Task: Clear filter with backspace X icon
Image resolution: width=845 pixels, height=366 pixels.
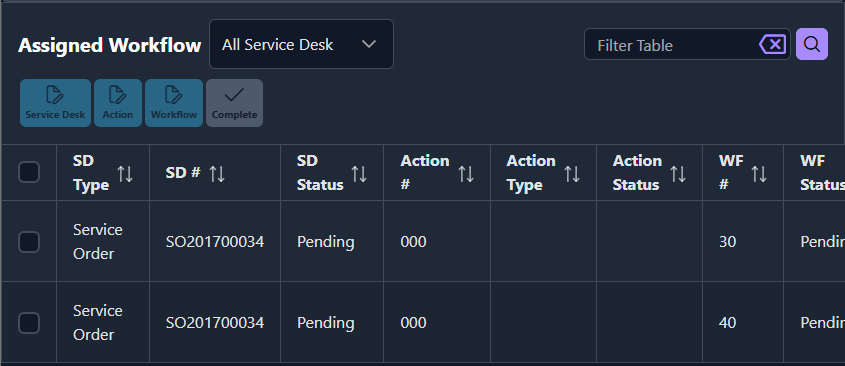Action: tap(772, 44)
